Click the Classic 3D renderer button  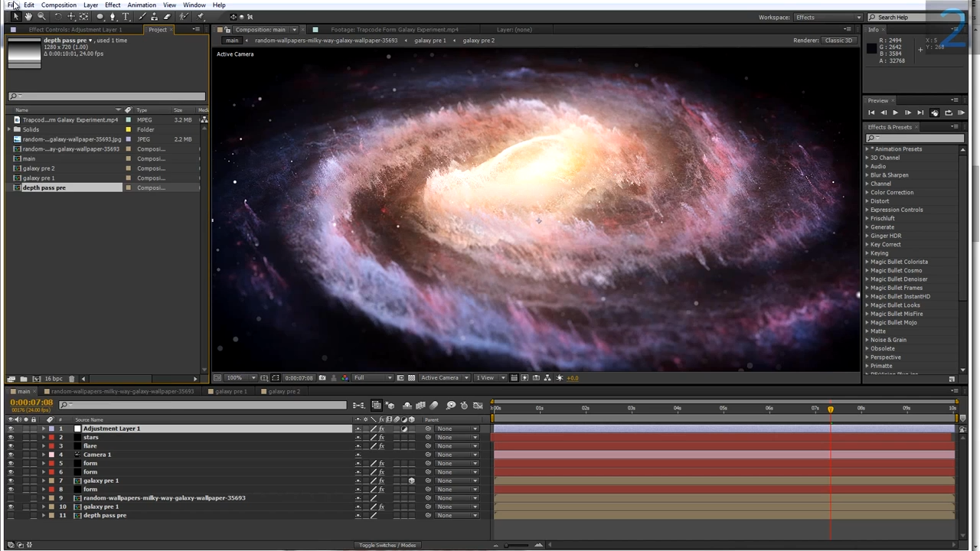pos(838,41)
